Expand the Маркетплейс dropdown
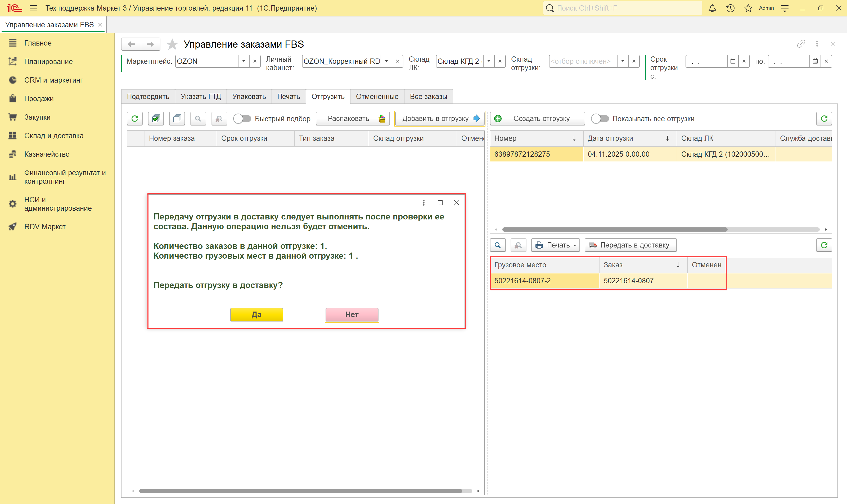847x504 pixels. (244, 61)
